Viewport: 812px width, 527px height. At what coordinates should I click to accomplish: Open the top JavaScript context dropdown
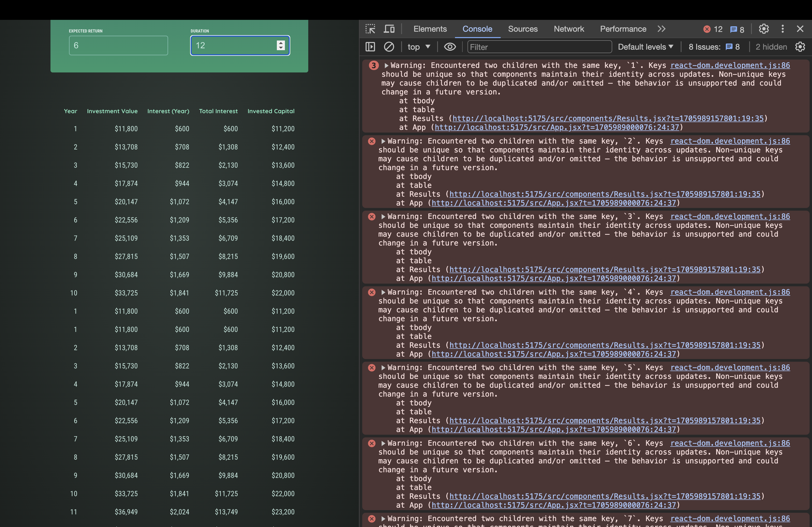(419, 47)
